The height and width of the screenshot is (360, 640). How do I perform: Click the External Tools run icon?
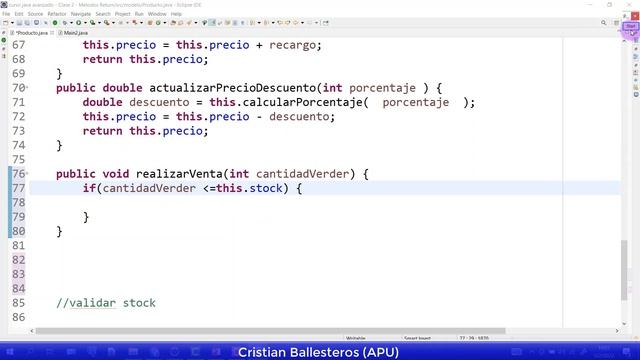click(106, 23)
